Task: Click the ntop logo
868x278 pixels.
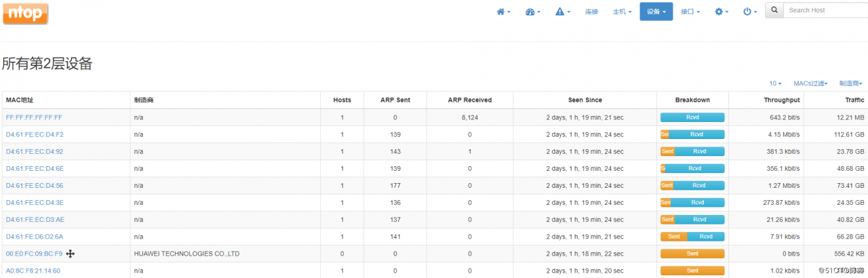Action: 25,13
